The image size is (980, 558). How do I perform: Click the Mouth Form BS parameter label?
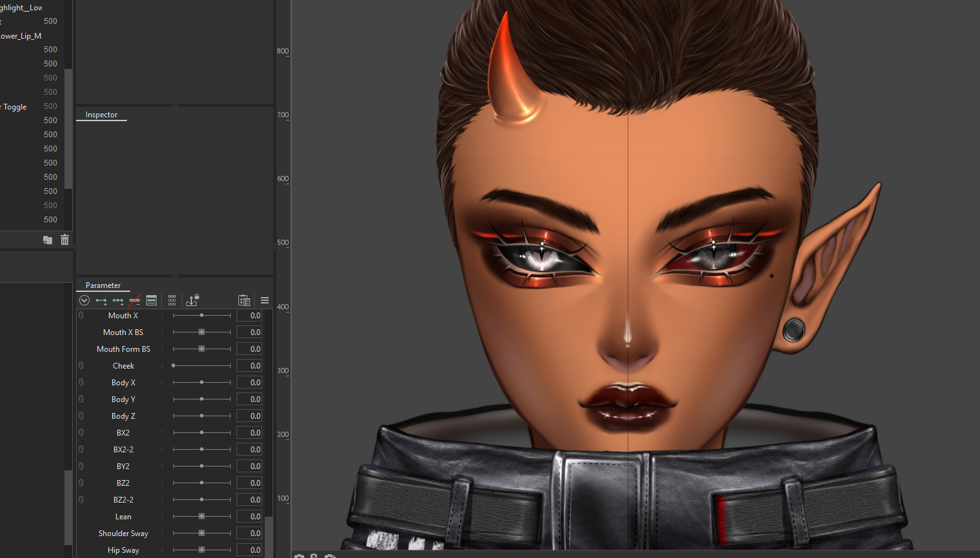click(x=123, y=349)
